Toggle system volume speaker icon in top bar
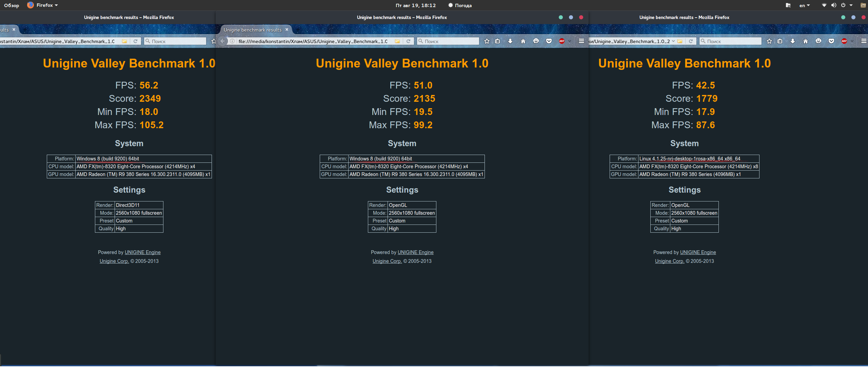This screenshot has width=868, height=369. coord(833,5)
